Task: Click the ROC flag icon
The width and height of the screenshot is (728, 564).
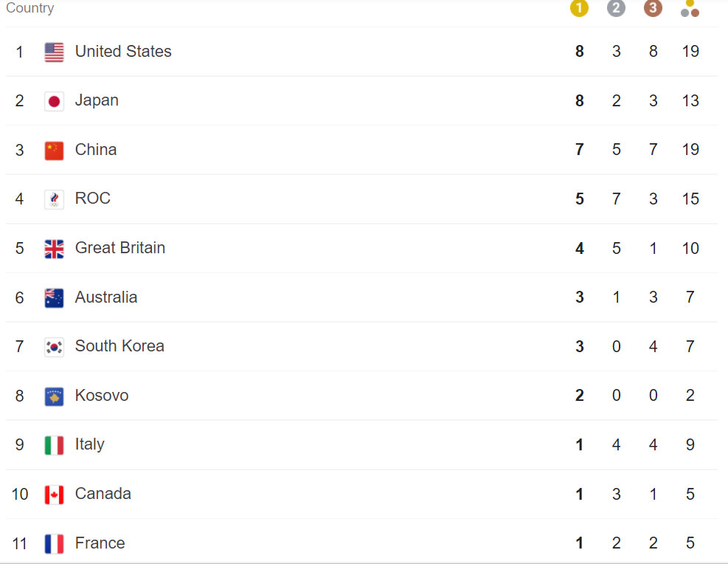Action: (54, 200)
